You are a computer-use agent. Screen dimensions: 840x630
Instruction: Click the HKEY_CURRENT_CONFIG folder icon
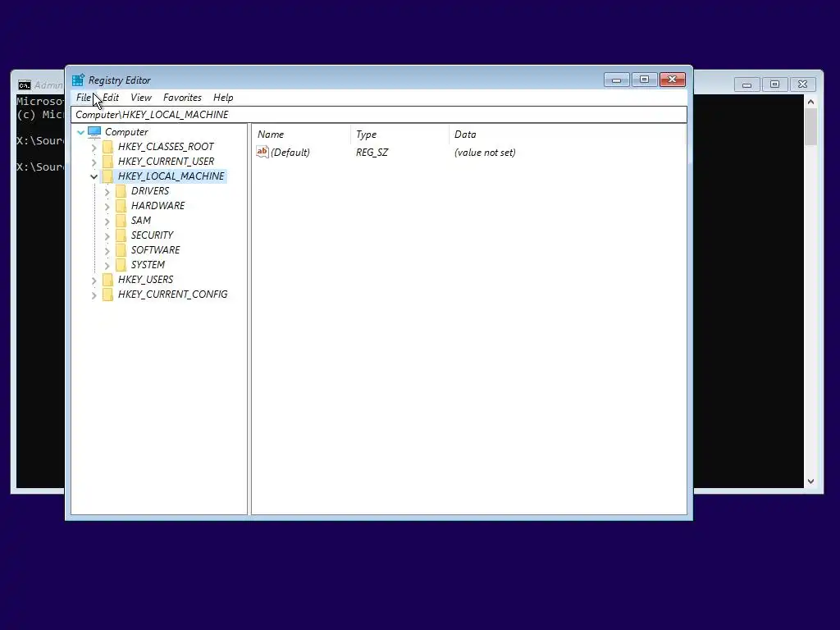tap(107, 294)
